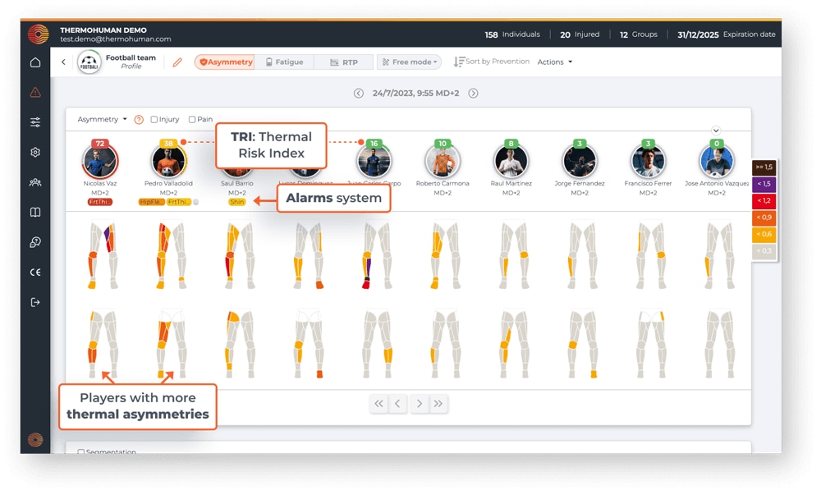Image resolution: width=821 pixels, height=504 pixels.
Task: Click the 20 Injured counter
Action: click(580, 34)
